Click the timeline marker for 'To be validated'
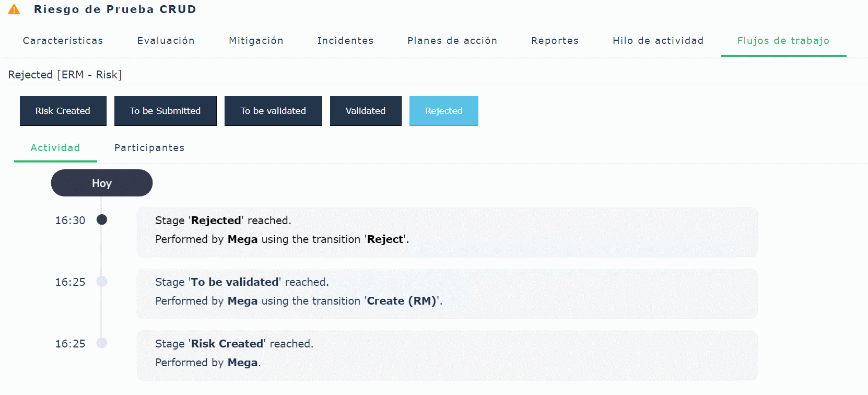 tap(102, 282)
